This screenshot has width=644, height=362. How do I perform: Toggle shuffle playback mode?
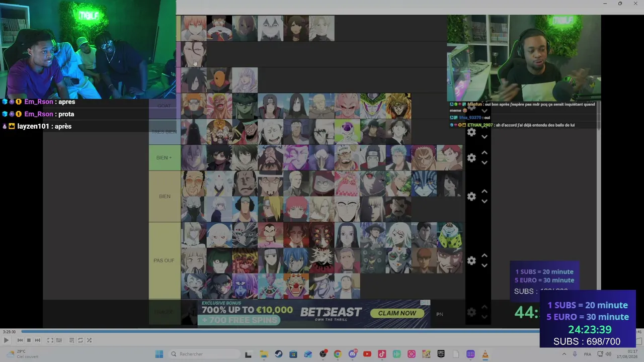tap(89, 340)
